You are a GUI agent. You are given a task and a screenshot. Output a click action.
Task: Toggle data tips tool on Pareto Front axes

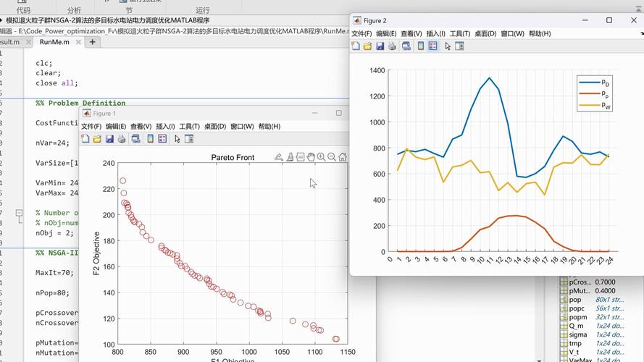point(300,157)
